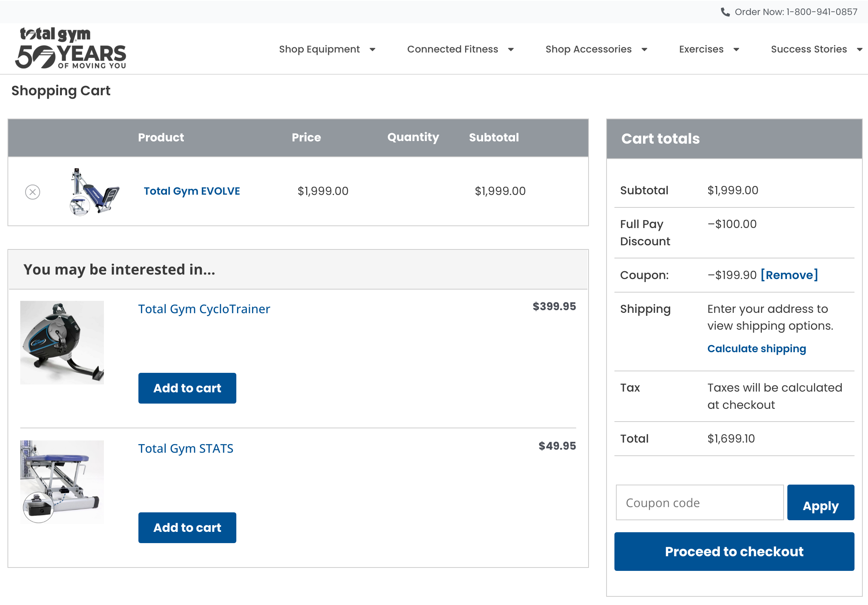The width and height of the screenshot is (868, 605).
Task: Open the Total Gym STATS product image
Action: tap(62, 482)
